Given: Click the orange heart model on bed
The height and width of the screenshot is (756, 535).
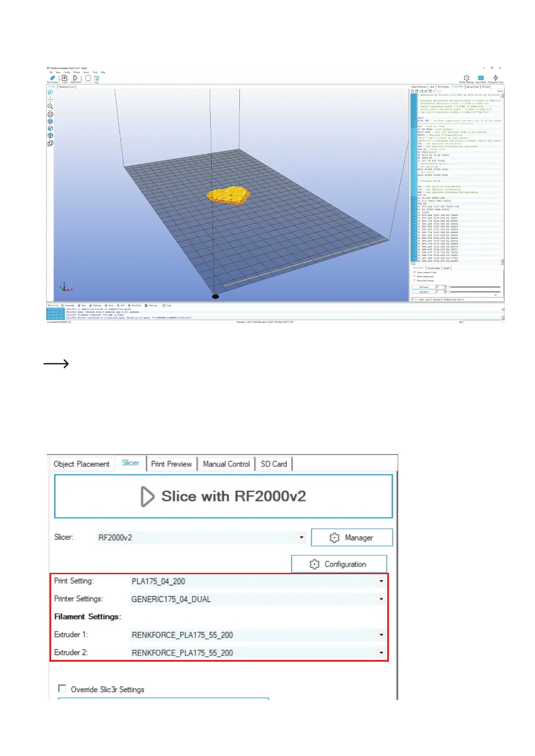Looking at the screenshot, I should point(228,195).
